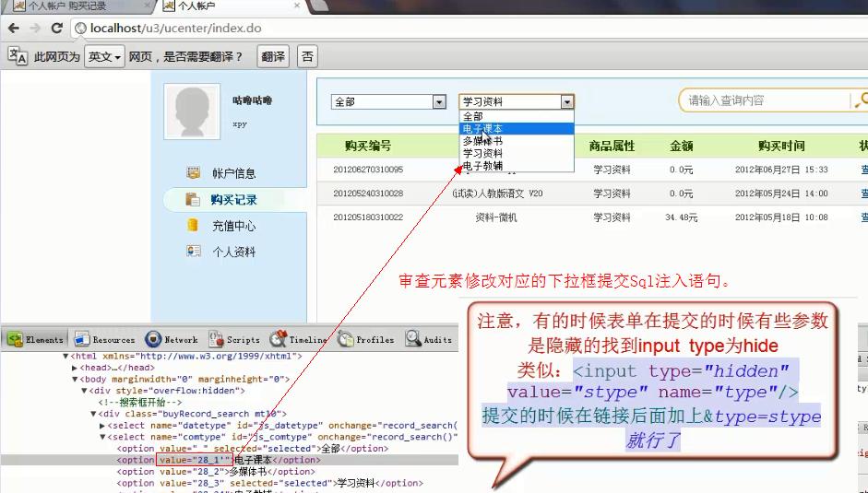Open the Resources panel in devtools
868x493 pixels.
(x=104, y=339)
